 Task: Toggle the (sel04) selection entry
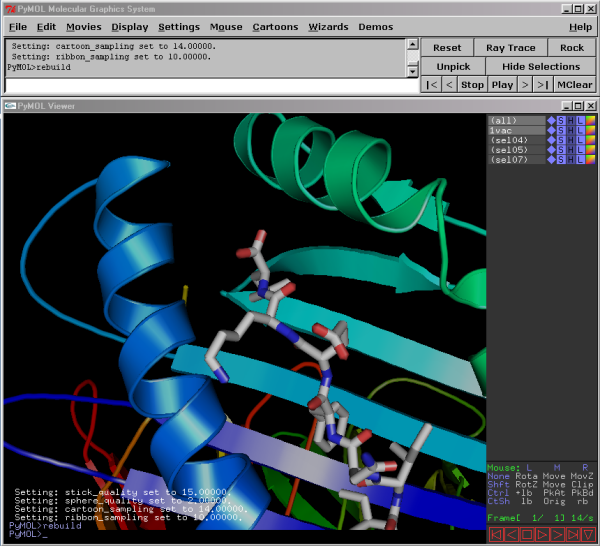tap(516, 140)
